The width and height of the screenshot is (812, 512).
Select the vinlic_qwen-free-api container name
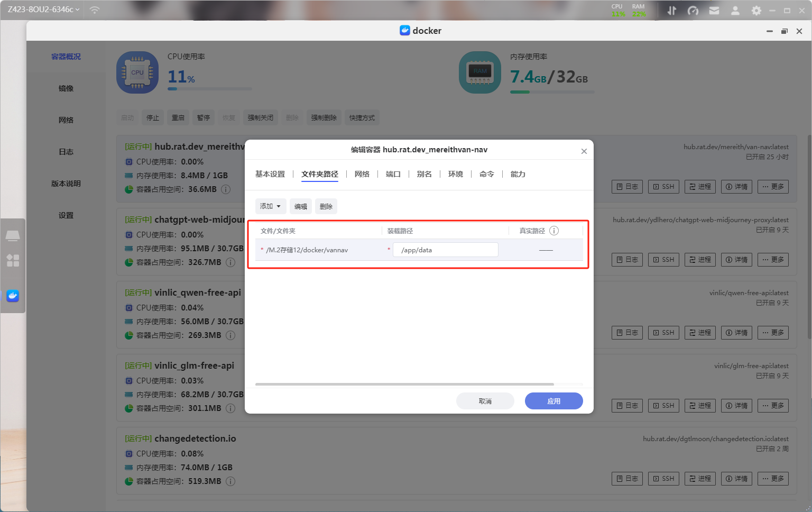click(x=198, y=292)
